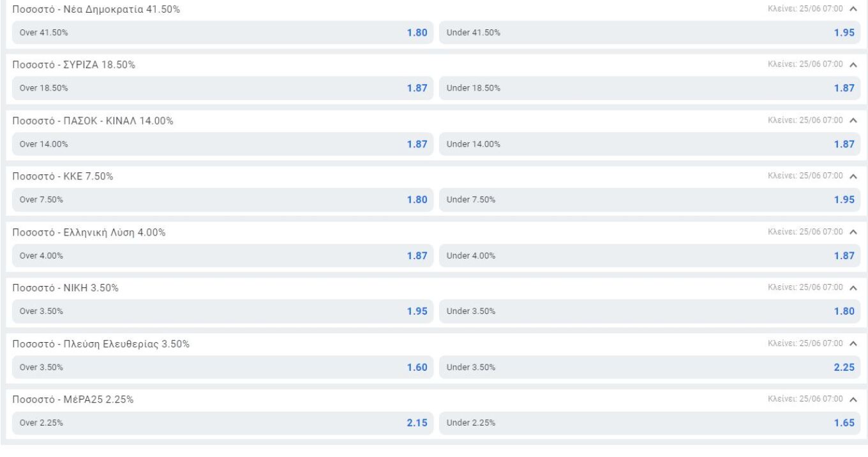Bet Over 41.50% for Νέα Δημοκρατία
Viewport: 868px width, 457px height.
223,33
